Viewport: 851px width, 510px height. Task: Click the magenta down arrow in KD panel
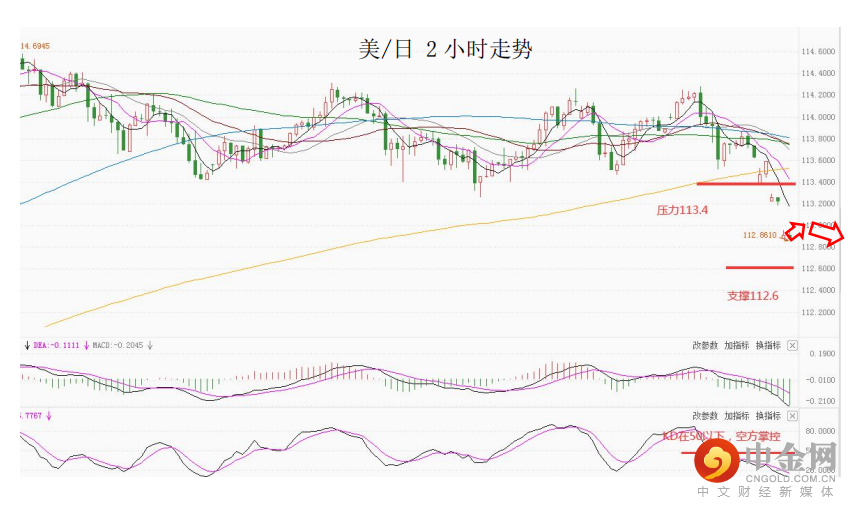click(x=47, y=414)
